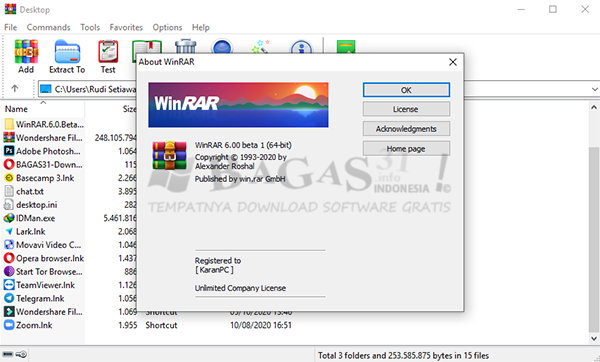Select the Start Tor Browser icon

[9, 271]
